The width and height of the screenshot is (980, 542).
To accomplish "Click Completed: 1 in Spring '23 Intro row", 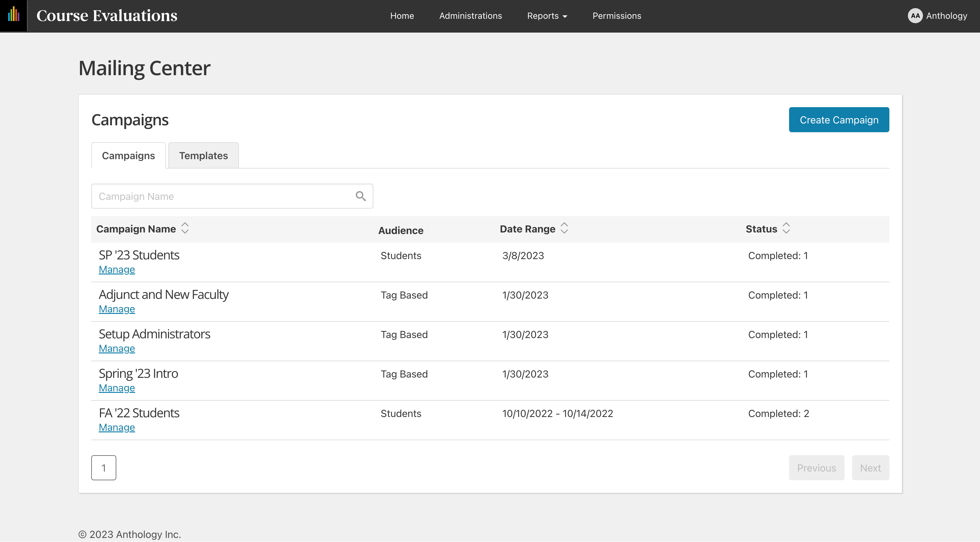I will click(778, 374).
